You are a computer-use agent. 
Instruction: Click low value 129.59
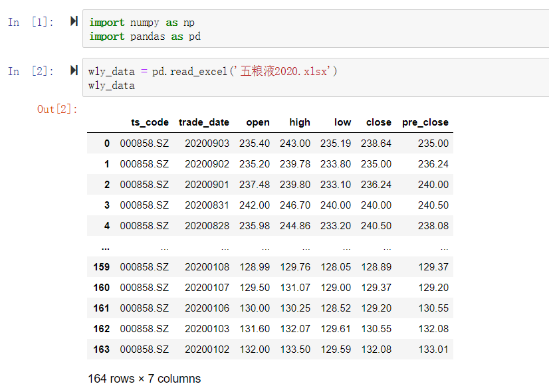(x=336, y=349)
